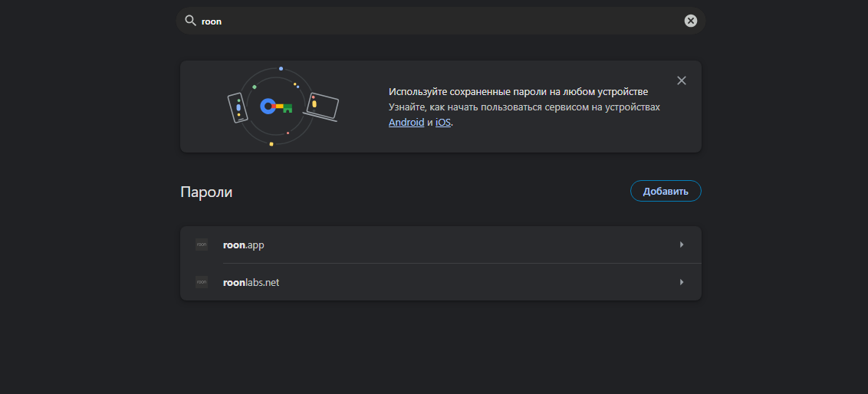Click the banner headline about saved passwords
This screenshot has height=394, width=868.
pos(518,92)
